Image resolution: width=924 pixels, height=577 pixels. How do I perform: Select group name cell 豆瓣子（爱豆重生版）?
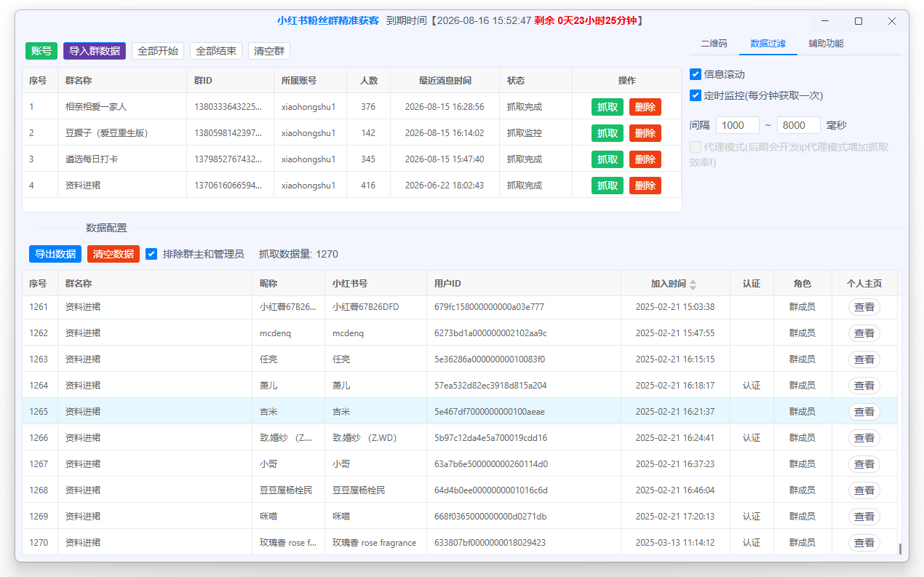click(122, 133)
